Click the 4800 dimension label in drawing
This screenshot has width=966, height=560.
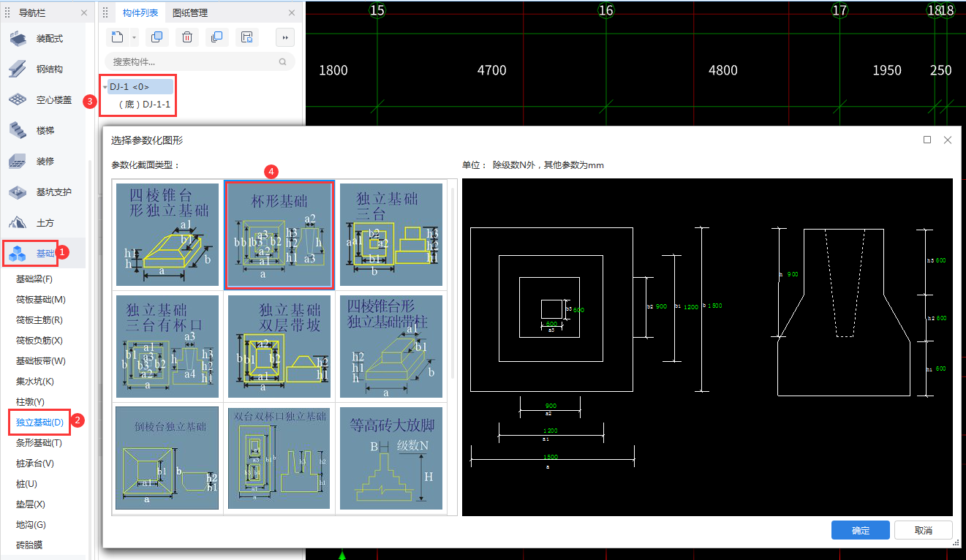[723, 70]
